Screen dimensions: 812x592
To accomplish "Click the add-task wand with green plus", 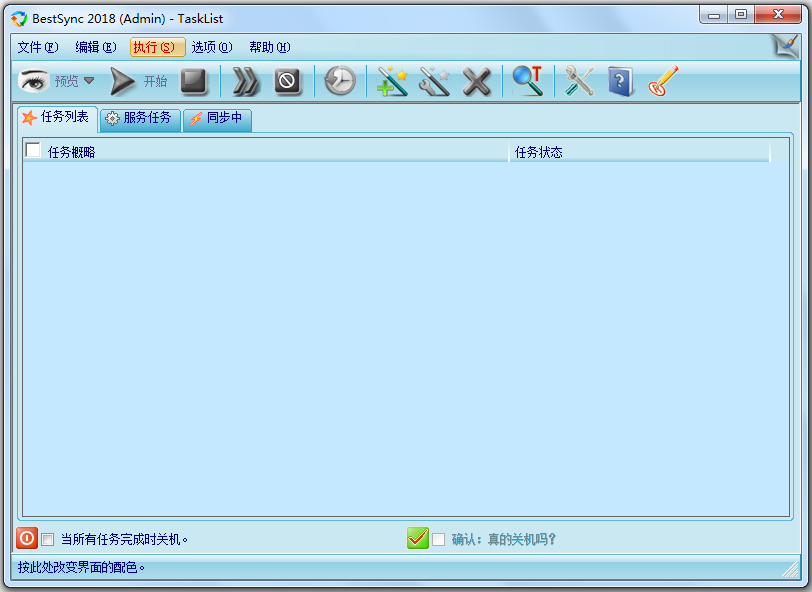I will click(x=392, y=81).
